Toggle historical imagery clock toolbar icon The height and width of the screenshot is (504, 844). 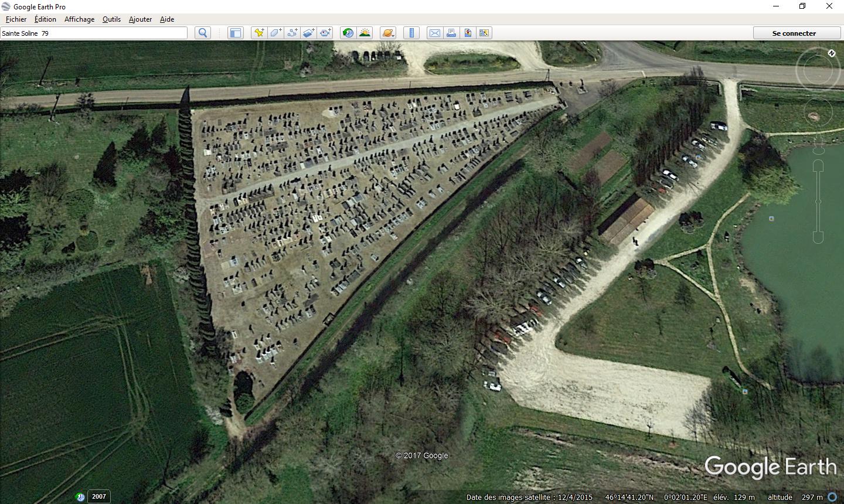348,33
